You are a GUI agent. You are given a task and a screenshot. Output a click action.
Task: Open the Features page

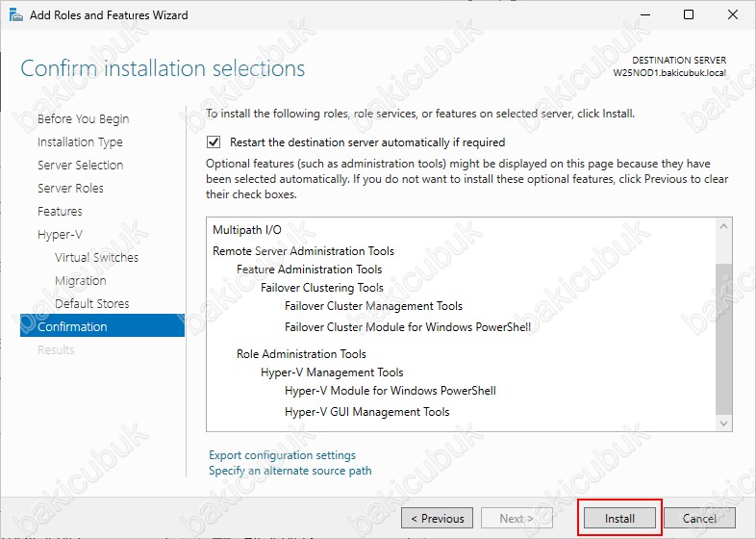[60, 212]
